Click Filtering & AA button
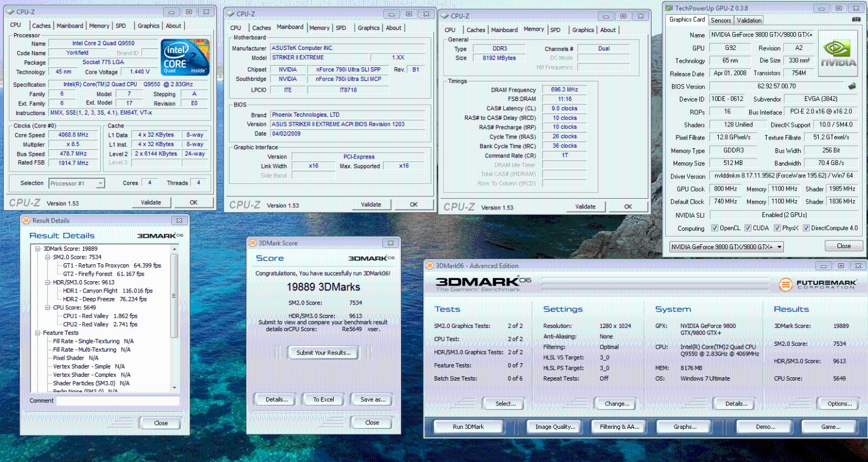The width and height of the screenshot is (868, 462). coord(620,427)
